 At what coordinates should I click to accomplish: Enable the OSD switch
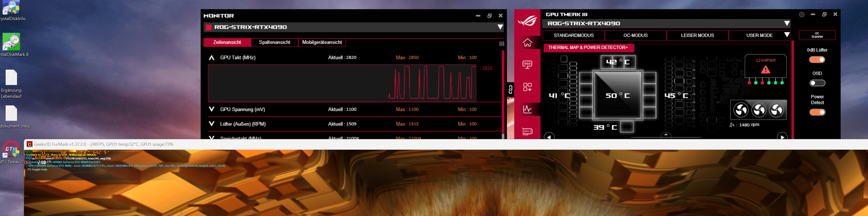point(817,83)
